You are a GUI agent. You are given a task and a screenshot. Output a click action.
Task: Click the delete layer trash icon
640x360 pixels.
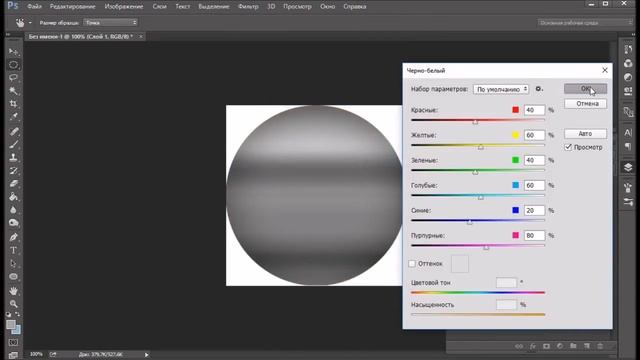click(600, 346)
